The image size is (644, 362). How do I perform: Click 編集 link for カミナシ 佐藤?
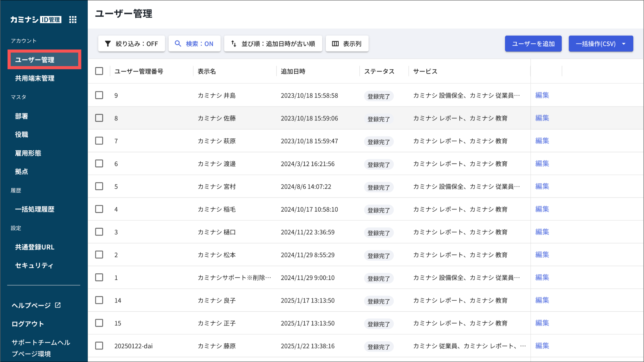pos(542,118)
